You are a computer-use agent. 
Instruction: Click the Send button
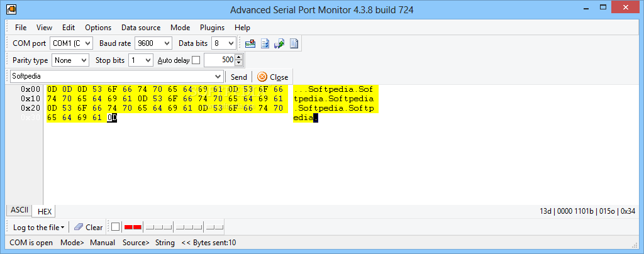(x=238, y=77)
